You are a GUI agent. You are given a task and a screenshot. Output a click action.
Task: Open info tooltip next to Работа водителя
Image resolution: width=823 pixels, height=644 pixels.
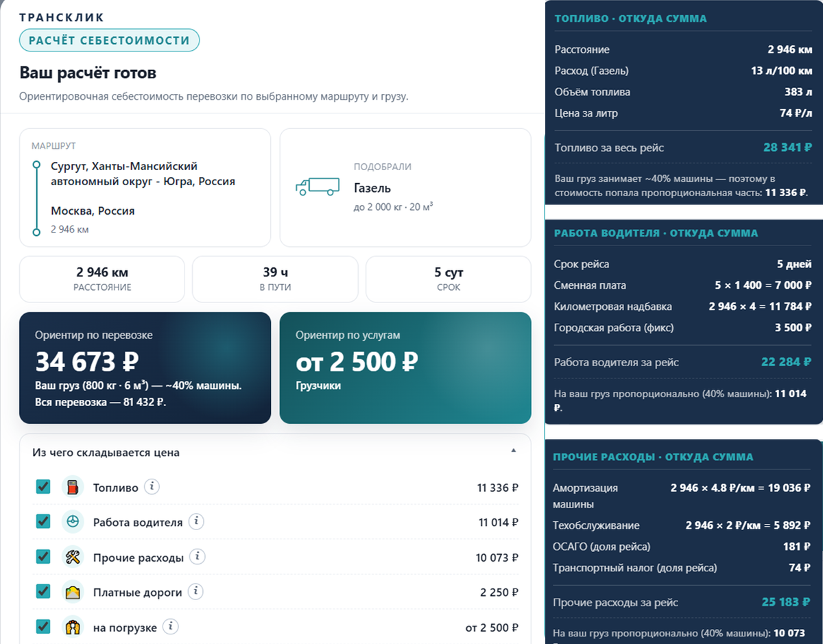[197, 522]
